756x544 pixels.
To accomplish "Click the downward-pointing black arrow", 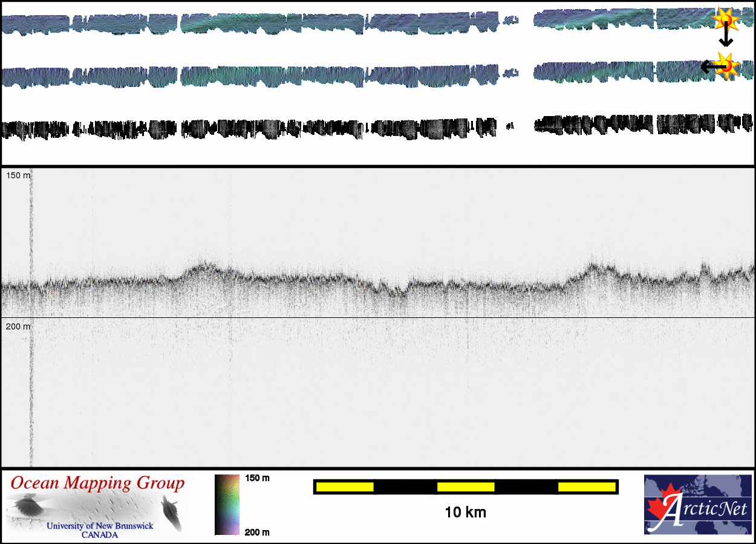I will (x=725, y=40).
